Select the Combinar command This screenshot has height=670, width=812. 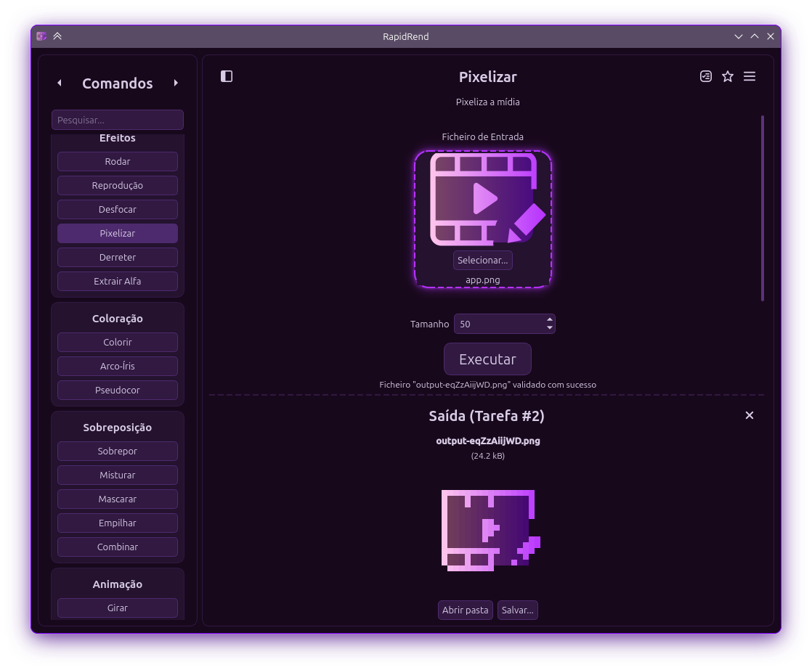(x=118, y=547)
